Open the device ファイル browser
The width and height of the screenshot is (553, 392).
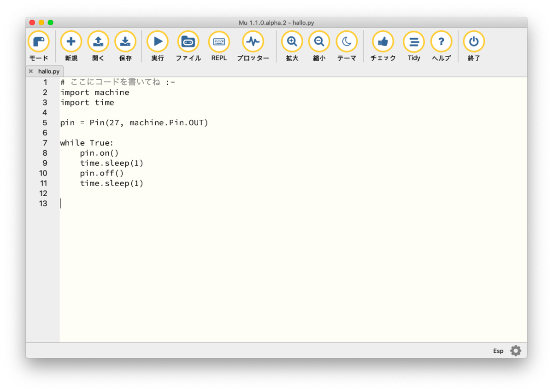point(188,47)
